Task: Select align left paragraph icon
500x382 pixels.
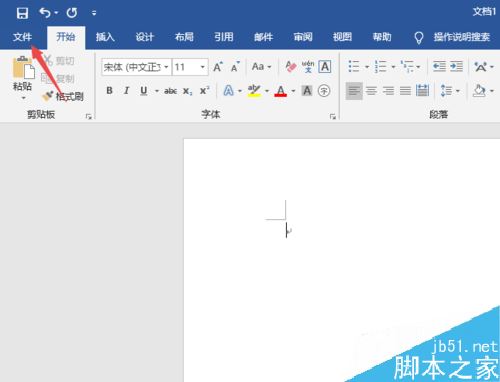Action: [354, 91]
